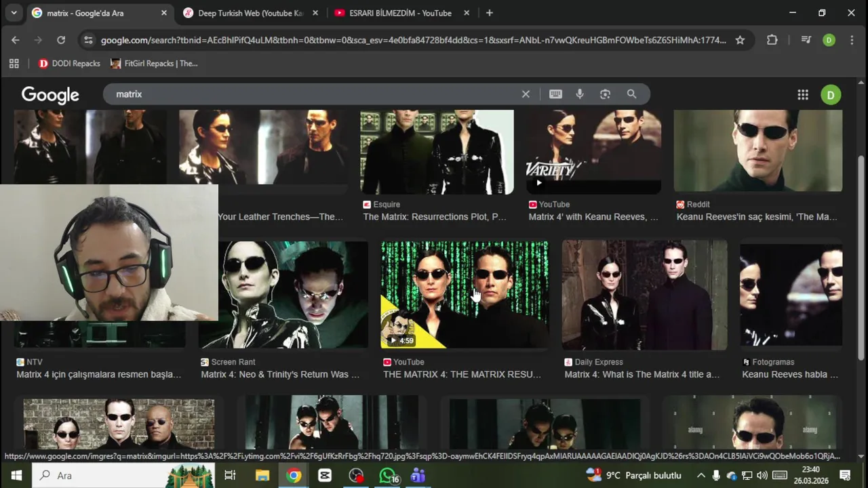Open the Variety YouTube video thumbnail
The image size is (868, 488).
pyautogui.click(x=594, y=152)
